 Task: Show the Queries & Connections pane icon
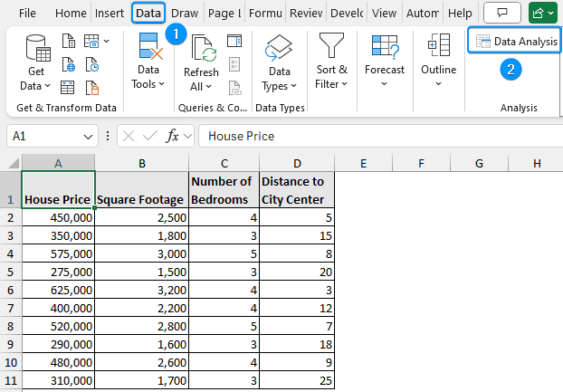(x=234, y=41)
